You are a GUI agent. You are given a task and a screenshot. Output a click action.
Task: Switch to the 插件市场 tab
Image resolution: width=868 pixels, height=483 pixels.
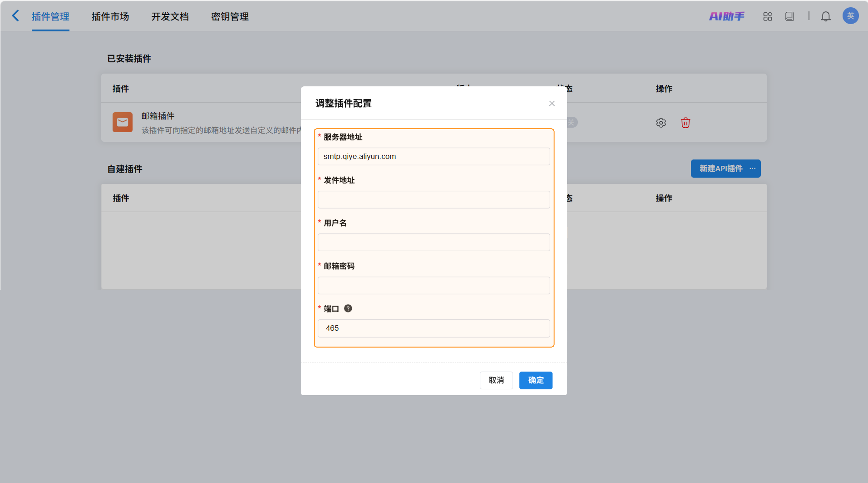click(110, 17)
